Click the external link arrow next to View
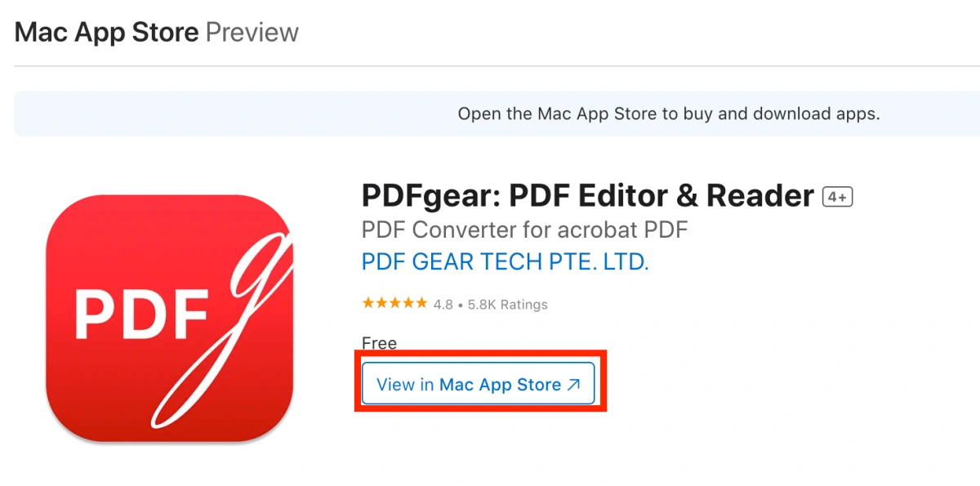980x486 pixels. (575, 383)
